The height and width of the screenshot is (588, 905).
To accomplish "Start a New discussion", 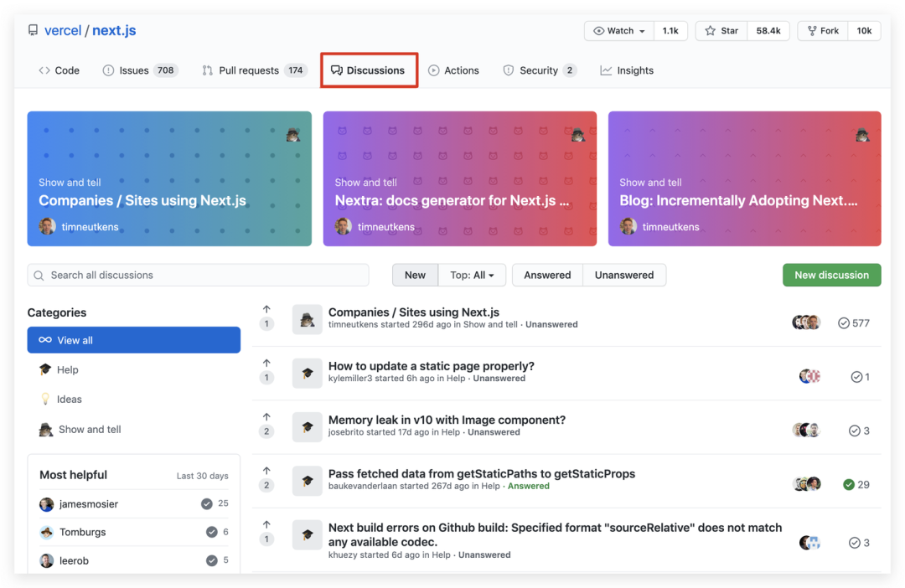I will pyautogui.click(x=831, y=275).
